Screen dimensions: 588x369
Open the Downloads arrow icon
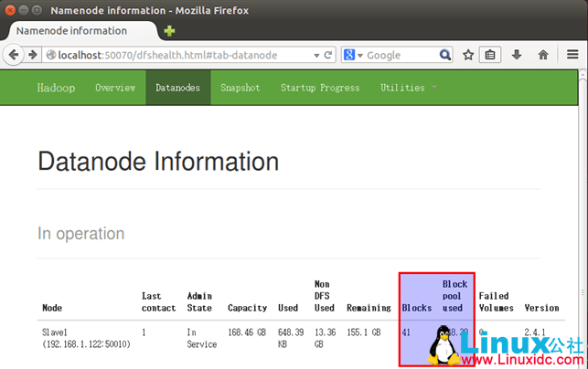point(517,55)
